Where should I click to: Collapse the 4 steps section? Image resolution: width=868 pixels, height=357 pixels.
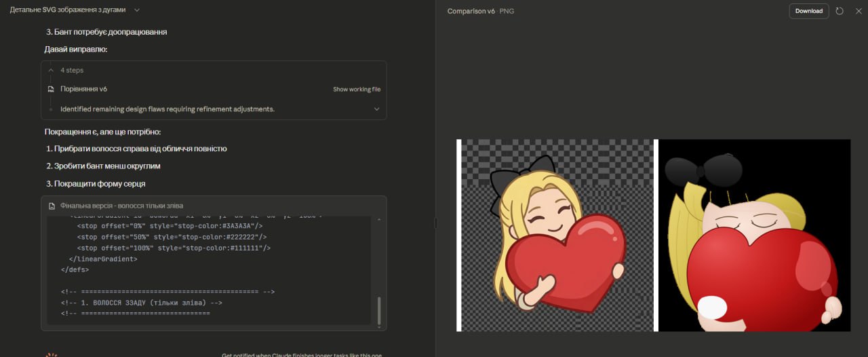51,70
